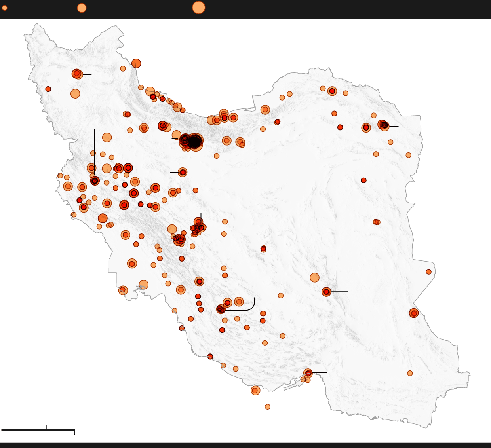
Task: Click the marker on the far eastern border bulge
Action: point(428,272)
